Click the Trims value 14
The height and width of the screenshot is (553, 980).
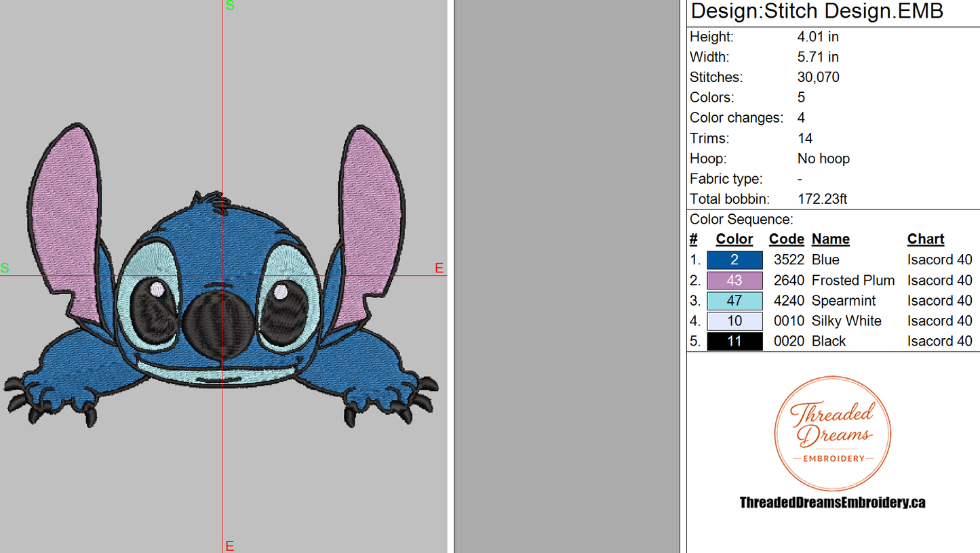pyautogui.click(x=805, y=138)
